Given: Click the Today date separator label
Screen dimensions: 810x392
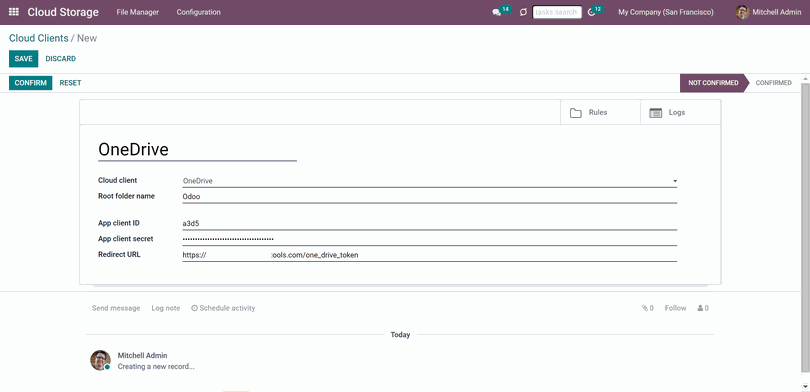Looking at the screenshot, I should click(400, 335).
